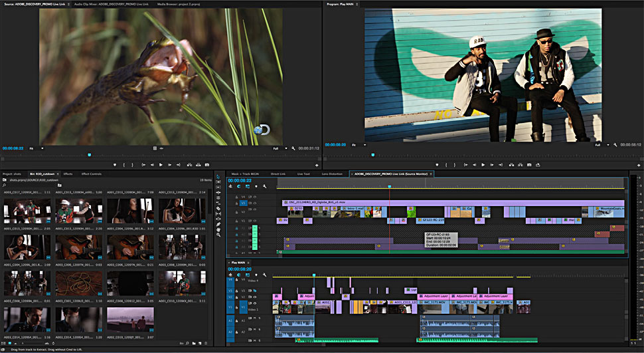644x353 pixels.
Task: Add marker in Program monitor
Action: click(x=437, y=165)
